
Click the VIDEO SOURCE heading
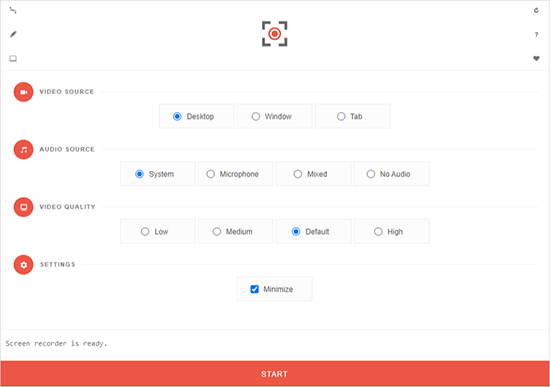click(x=67, y=92)
